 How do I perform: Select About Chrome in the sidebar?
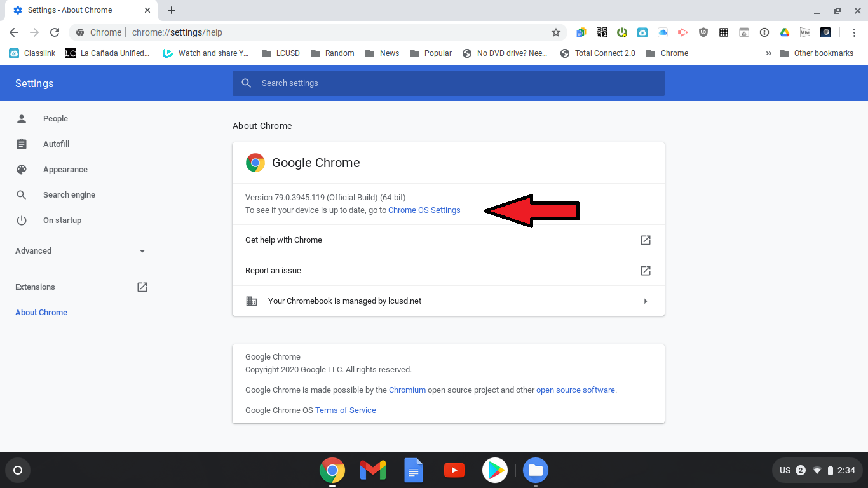(41, 313)
